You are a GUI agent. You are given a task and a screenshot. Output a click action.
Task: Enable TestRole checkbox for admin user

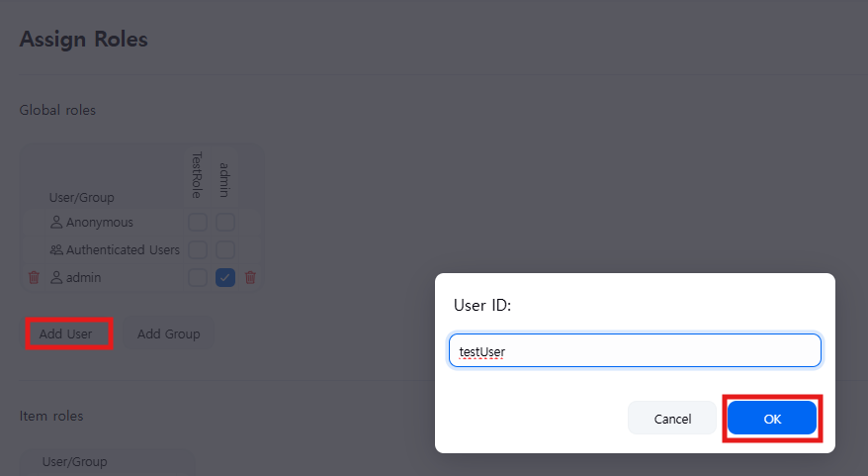click(x=198, y=278)
